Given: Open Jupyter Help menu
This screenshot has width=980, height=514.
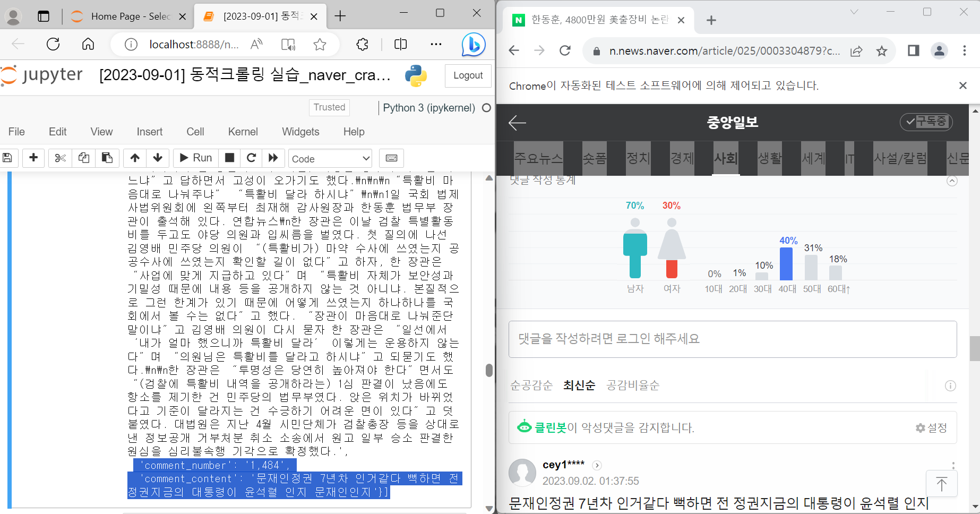Looking at the screenshot, I should pos(354,132).
